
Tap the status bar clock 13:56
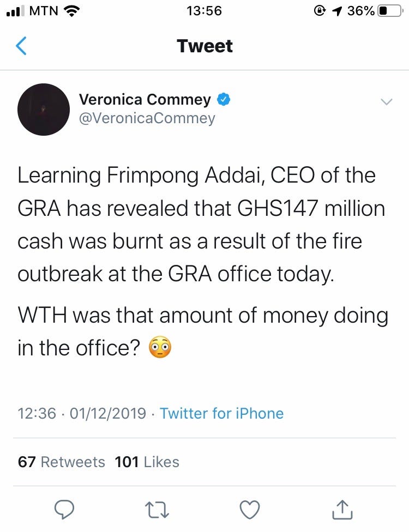click(203, 10)
